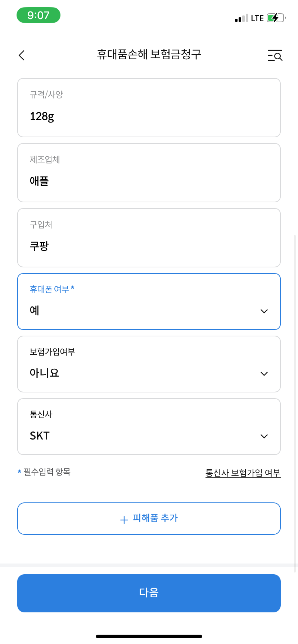Open the 통신사 보험가입 여부 link
Image resolution: width=298 pixels, height=644 pixels.
click(243, 473)
